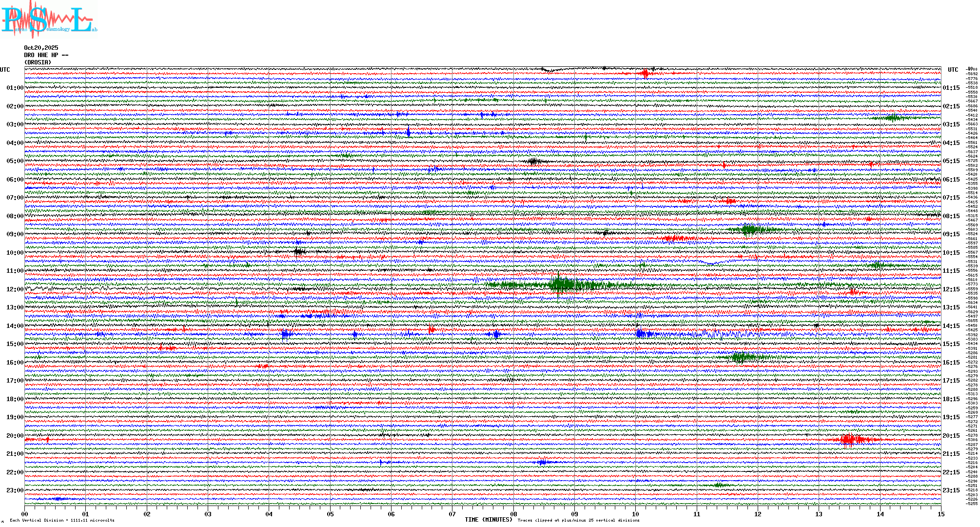
Task: Click the Oct20,2025 date label
Action: point(41,48)
